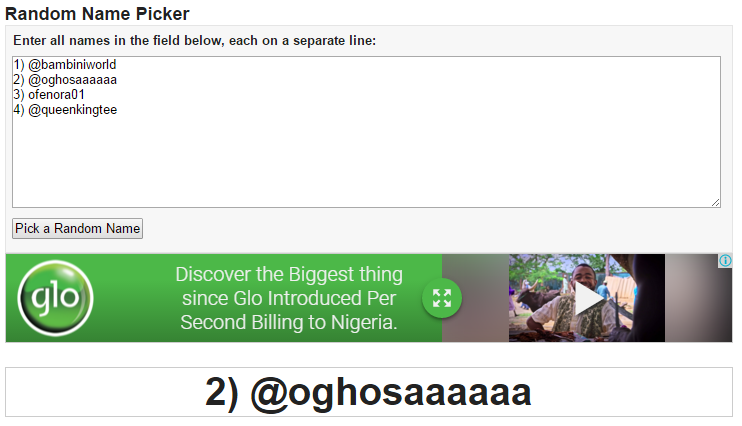Click the @oghosaaaaaa entry in the textarea
Image resolution: width=742 pixels, height=426 pixels.
[x=65, y=80]
